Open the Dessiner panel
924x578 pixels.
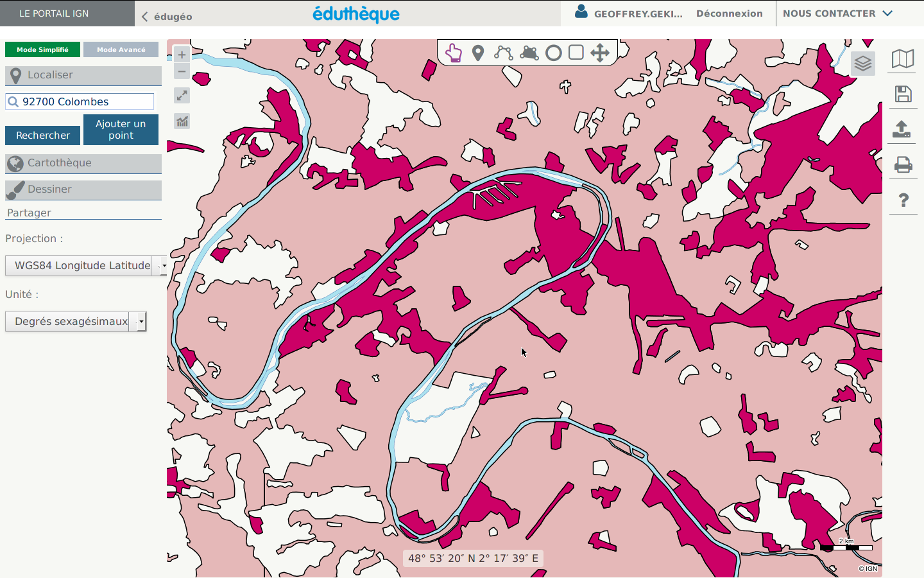[83, 189]
